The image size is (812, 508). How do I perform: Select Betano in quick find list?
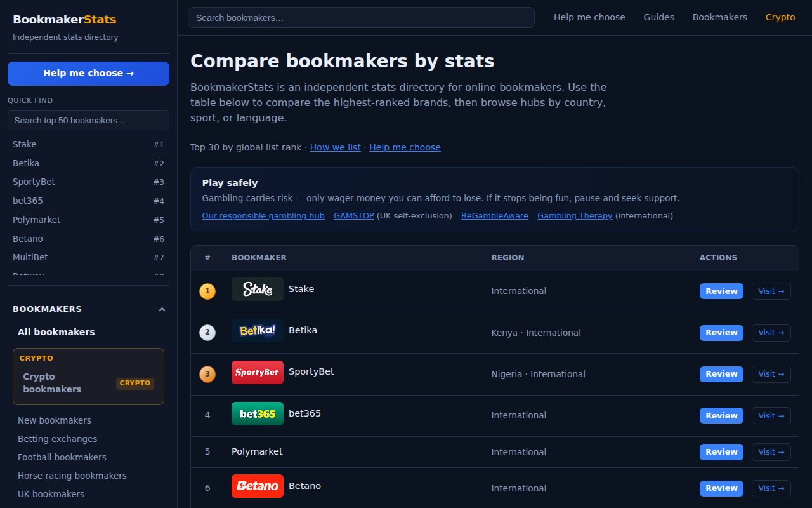click(88, 239)
